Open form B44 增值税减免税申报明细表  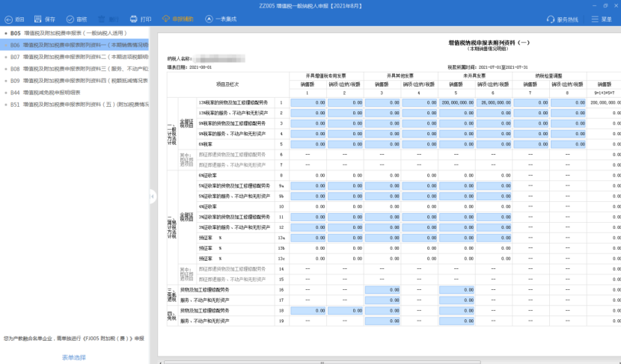pyautogui.click(x=75, y=93)
